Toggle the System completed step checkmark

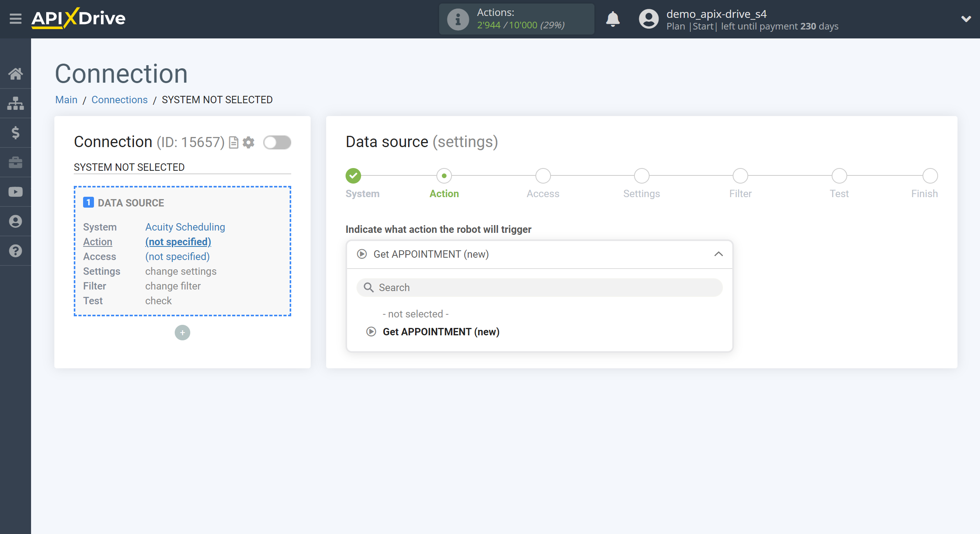353,175
